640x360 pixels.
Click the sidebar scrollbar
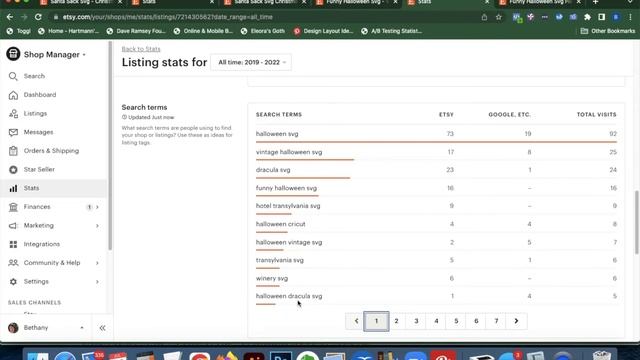point(110,145)
